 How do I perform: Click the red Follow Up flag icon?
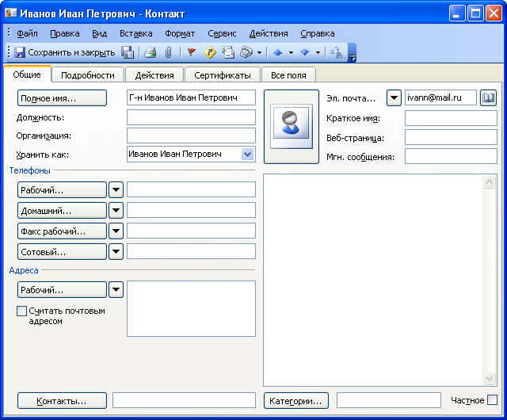coord(192,52)
